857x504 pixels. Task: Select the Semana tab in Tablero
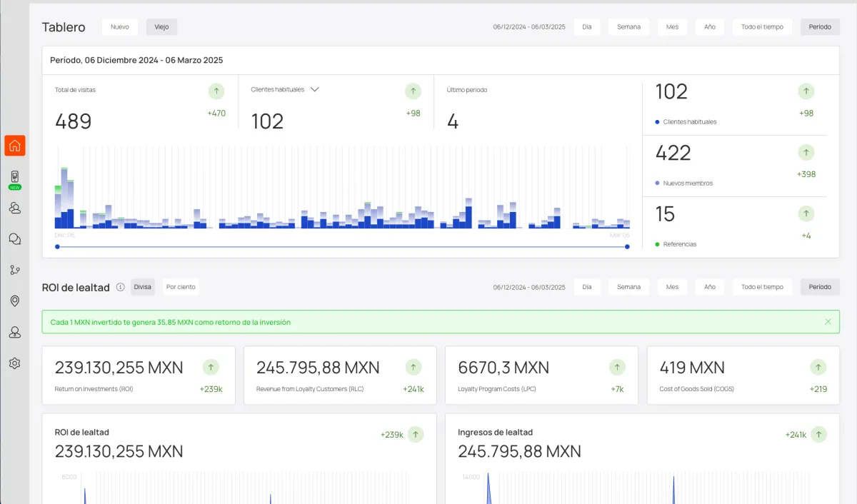click(x=628, y=27)
